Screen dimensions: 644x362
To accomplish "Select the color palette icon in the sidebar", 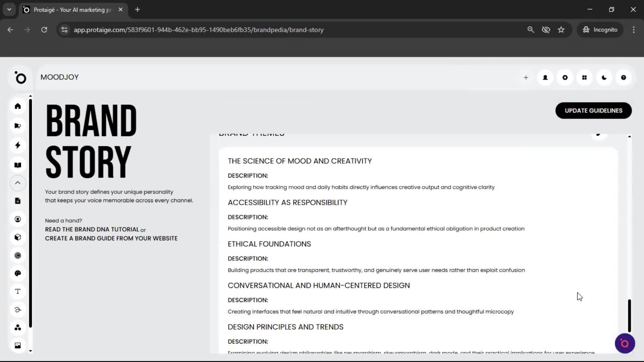I will tap(18, 273).
